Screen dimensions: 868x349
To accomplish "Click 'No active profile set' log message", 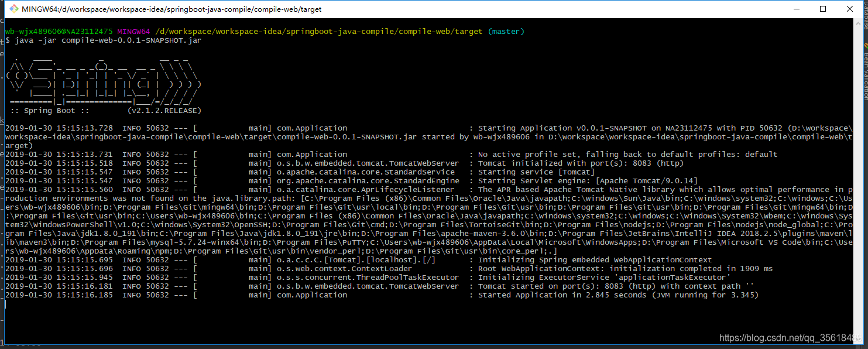I will (x=628, y=155).
